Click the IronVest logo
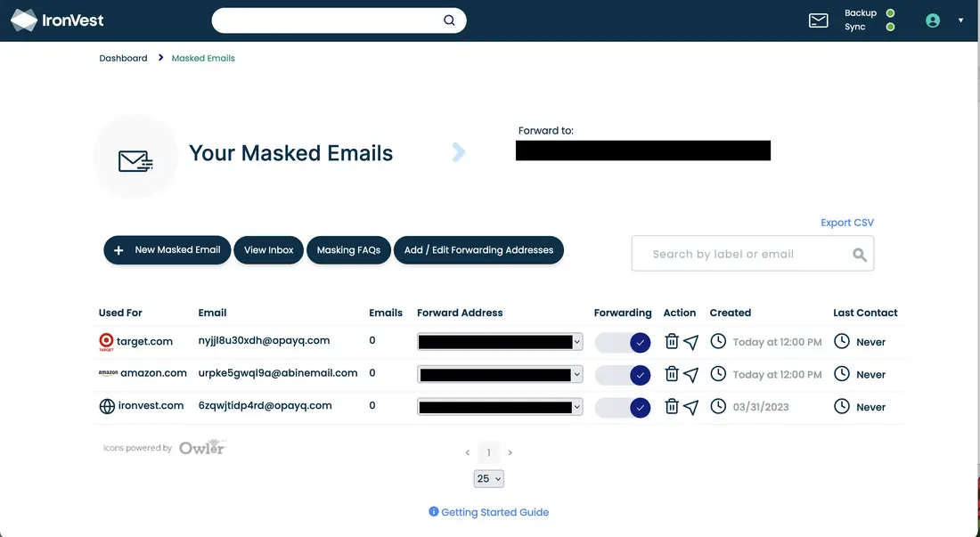 (x=58, y=20)
